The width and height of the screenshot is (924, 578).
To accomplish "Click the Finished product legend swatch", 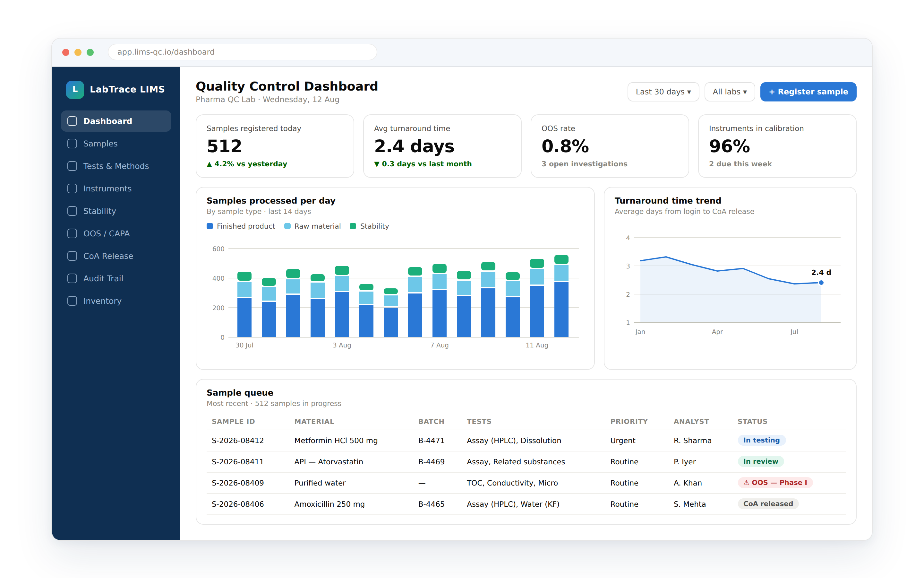I will [x=210, y=226].
